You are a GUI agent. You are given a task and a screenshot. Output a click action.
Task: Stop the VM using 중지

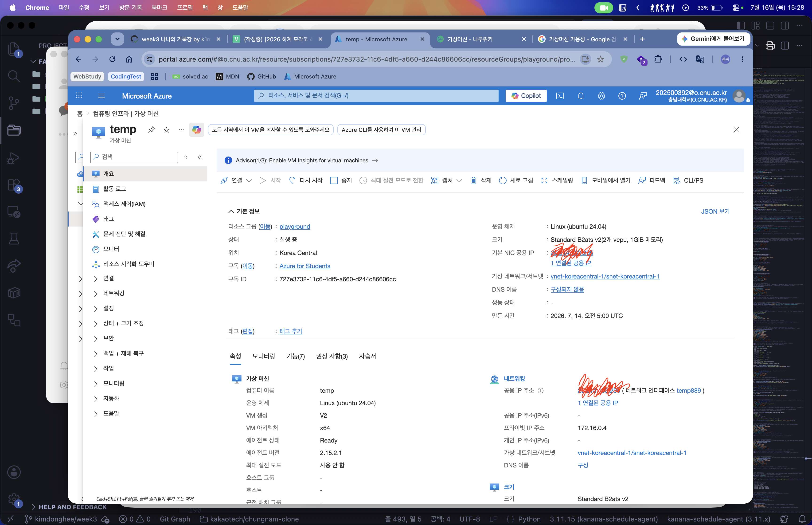pyautogui.click(x=341, y=180)
